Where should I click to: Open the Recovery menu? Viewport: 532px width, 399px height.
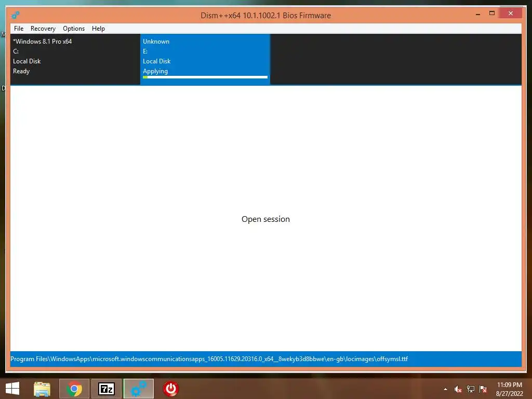tap(43, 29)
